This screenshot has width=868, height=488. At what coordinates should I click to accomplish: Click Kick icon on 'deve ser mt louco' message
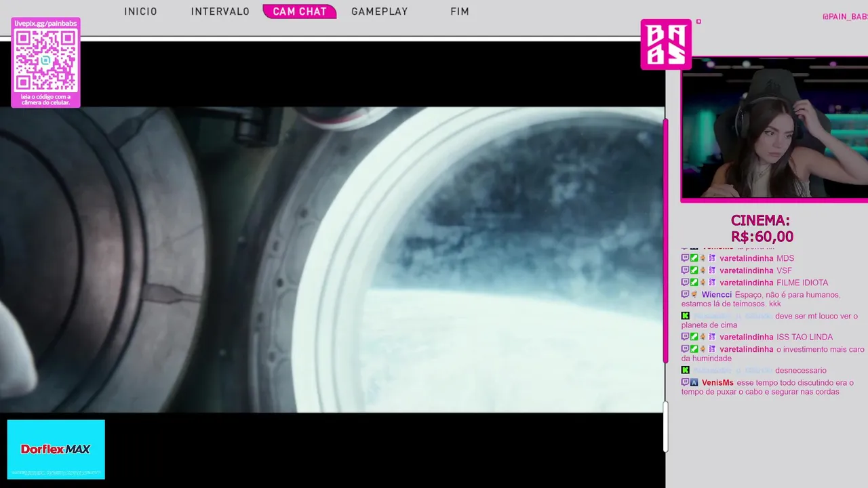[x=685, y=316]
